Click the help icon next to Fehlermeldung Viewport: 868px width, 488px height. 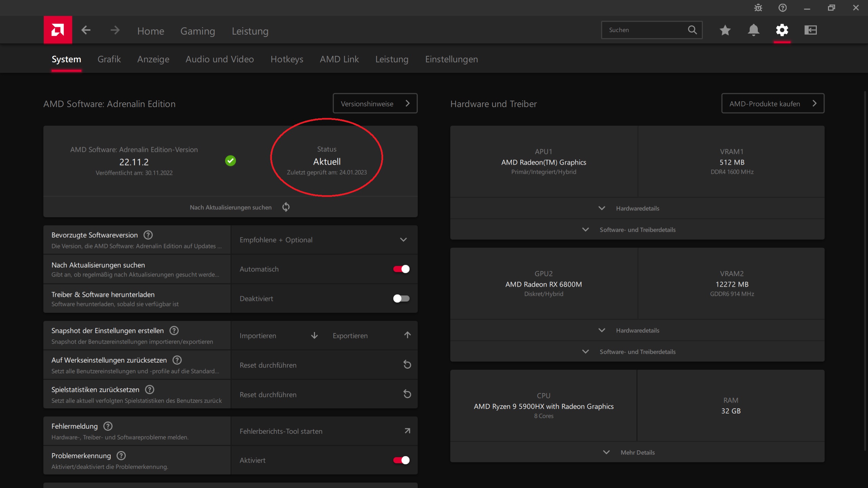pyautogui.click(x=108, y=426)
